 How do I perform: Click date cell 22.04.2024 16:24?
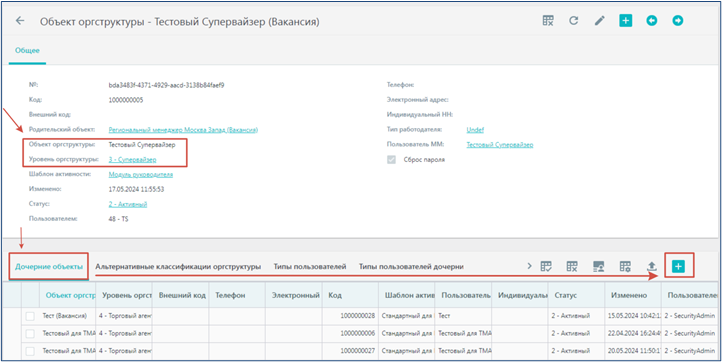tap(633, 333)
